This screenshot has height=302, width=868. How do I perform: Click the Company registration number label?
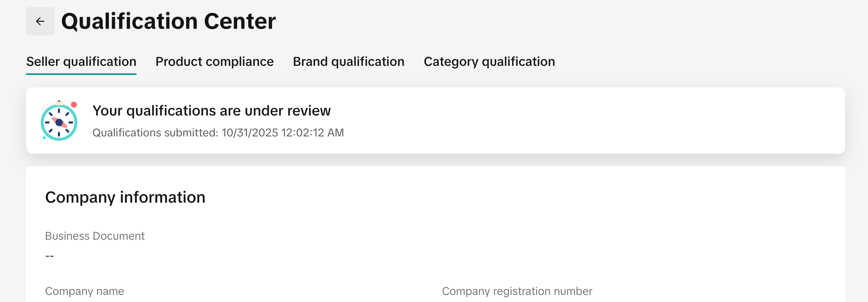pyautogui.click(x=517, y=291)
